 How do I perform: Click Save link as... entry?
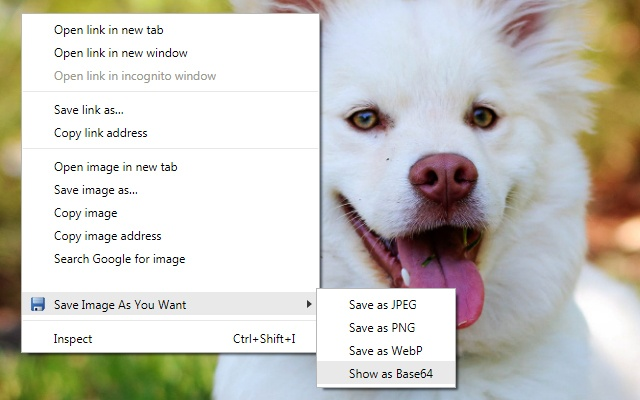click(x=170, y=110)
